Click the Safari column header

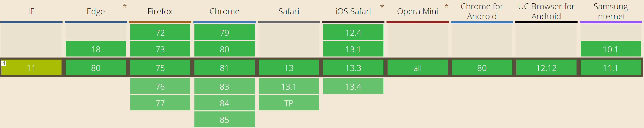(289, 11)
